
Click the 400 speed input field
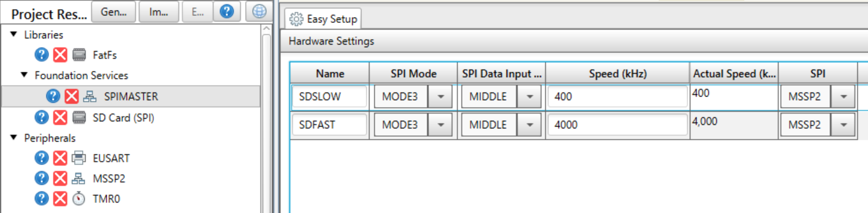click(618, 96)
